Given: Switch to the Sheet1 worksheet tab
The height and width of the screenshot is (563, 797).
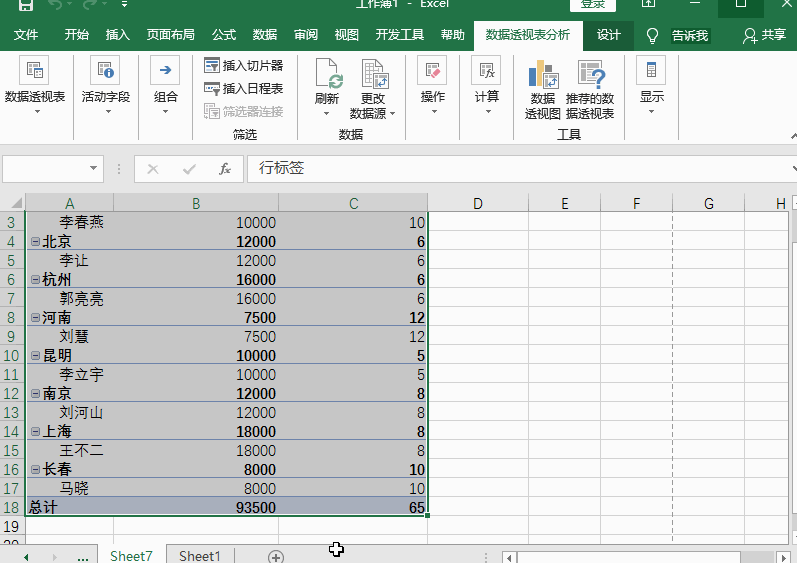Looking at the screenshot, I should click(x=200, y=556).
